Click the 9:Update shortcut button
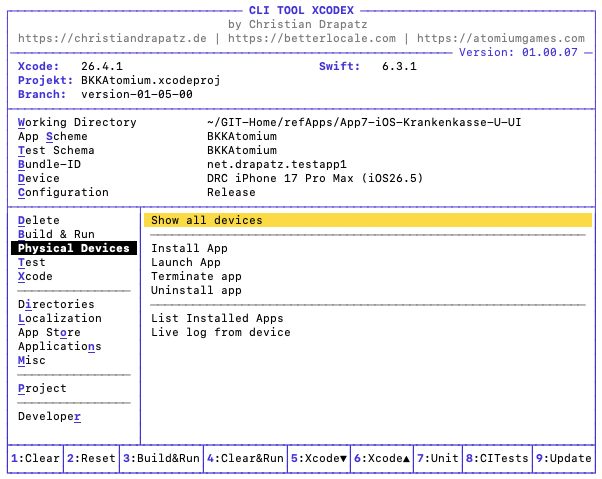The height and width of the screenshot is (479, 602). pos(564,458)
